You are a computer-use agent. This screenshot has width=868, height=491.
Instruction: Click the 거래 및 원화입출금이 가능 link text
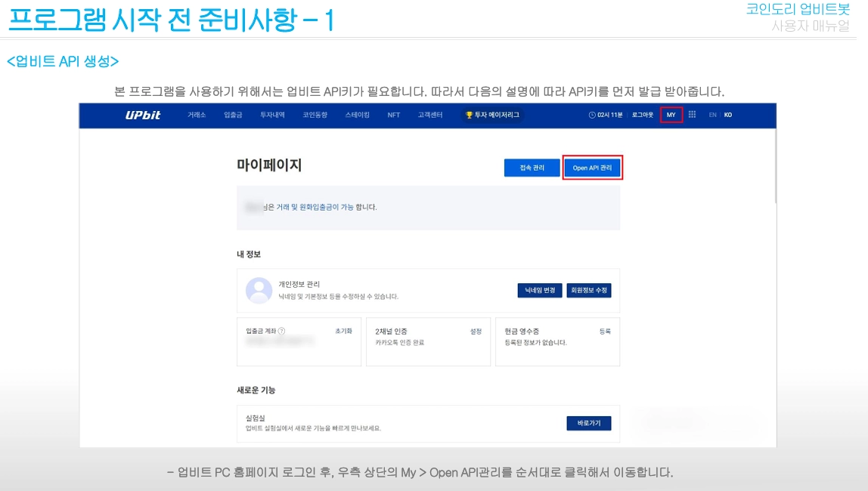(315, 207)
